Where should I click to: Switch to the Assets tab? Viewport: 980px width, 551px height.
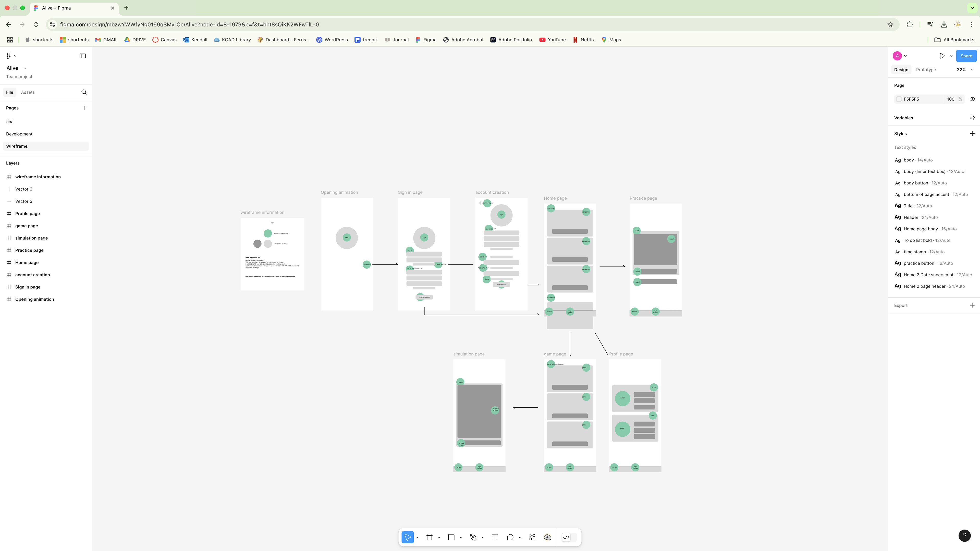coord(28,92)
